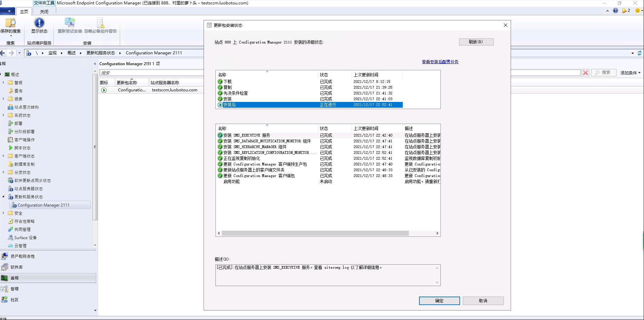The height and width of the screenshot is (320, 644).
Task: Click the feedback smiley icon
Action: tap(638, 11)
